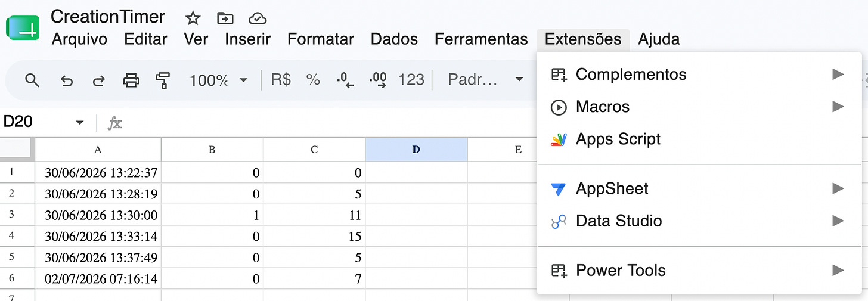
Task: Click cell A3 with 30/06/2026 13:30:00
Action: (x=98, y=216)
